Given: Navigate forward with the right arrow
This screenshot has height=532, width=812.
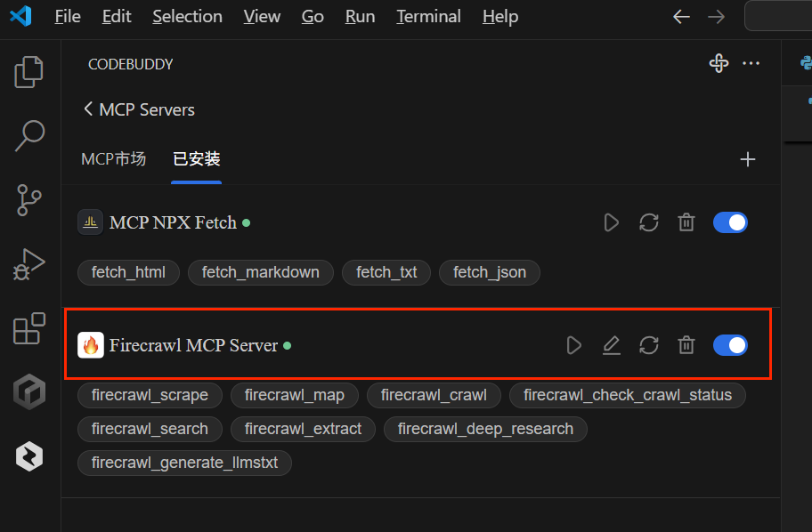Looking at the screenshot, I should (x=716, y=17).
